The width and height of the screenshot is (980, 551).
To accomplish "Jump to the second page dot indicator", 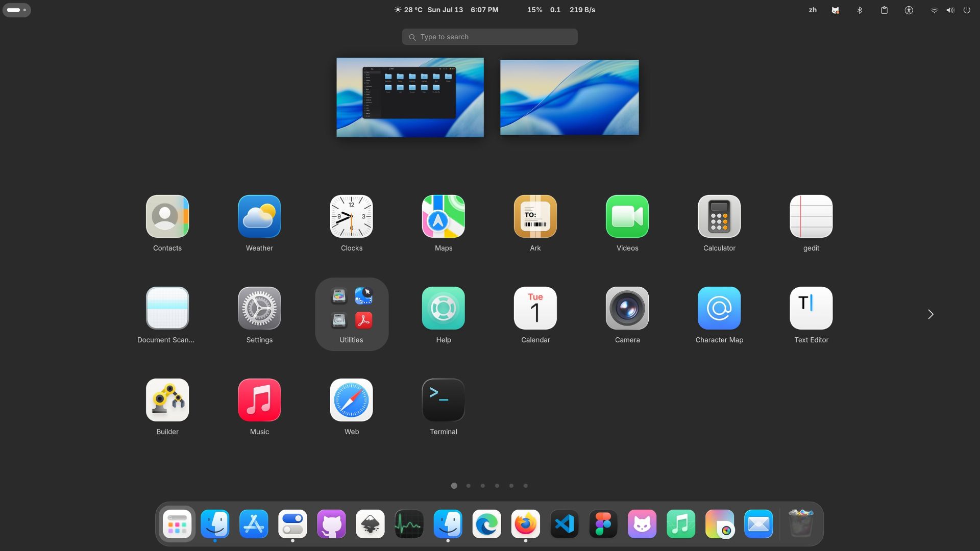I will (468, 486).
